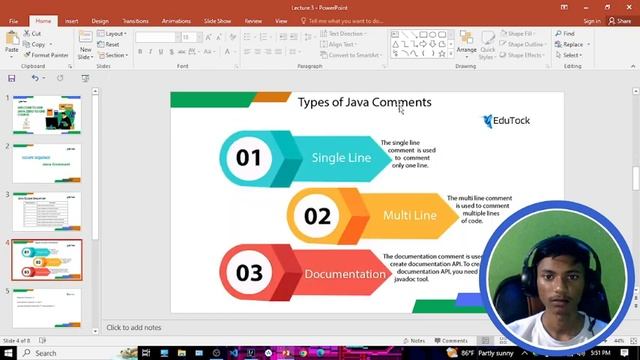This screenshot has width=640, height=360.
Task: Increase the font size with larger A icon
Action: pos(209,37)
